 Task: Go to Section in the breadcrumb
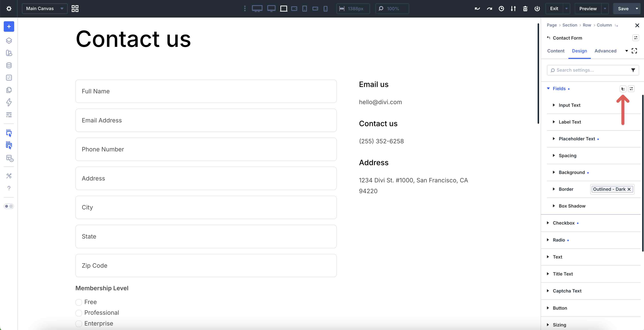tap(570, 25)
